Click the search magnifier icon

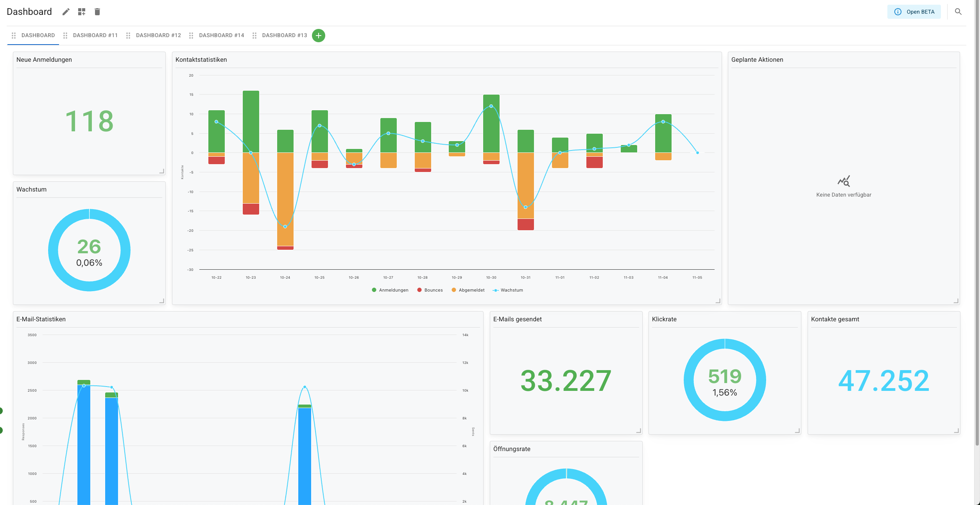click(x=958, y=12)
